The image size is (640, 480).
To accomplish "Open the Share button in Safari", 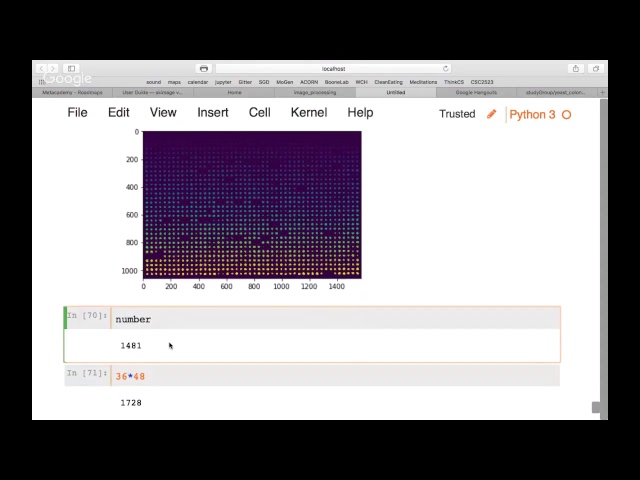I will [576, 69].
